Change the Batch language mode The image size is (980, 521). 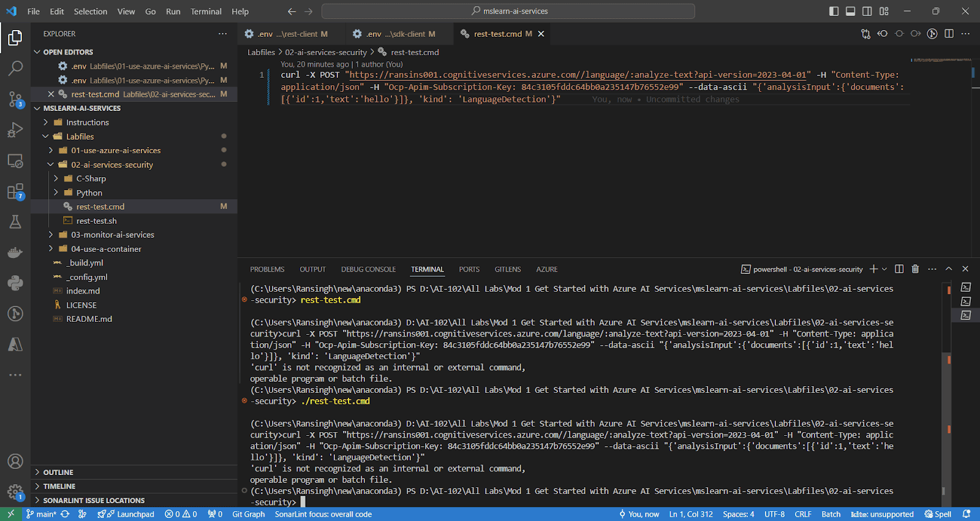point(831,514)
